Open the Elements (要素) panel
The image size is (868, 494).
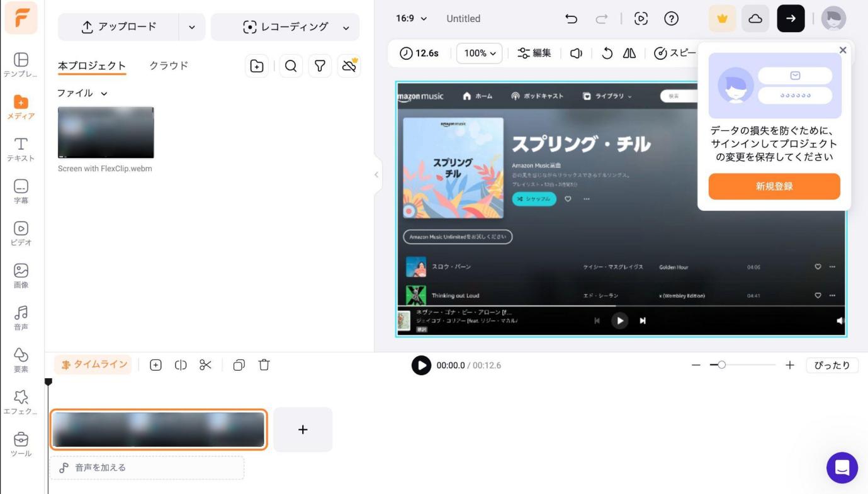pyautogui.click(x=21, y=360)
